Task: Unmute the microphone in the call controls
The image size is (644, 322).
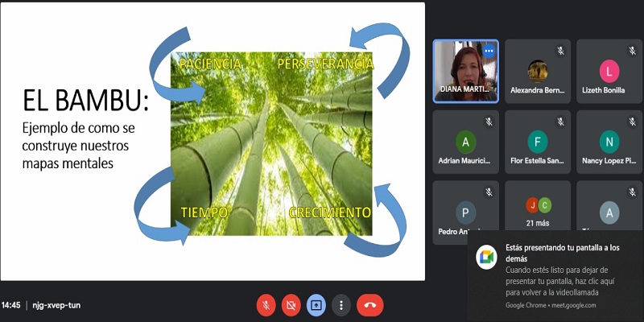Action: tap(266, 306)
